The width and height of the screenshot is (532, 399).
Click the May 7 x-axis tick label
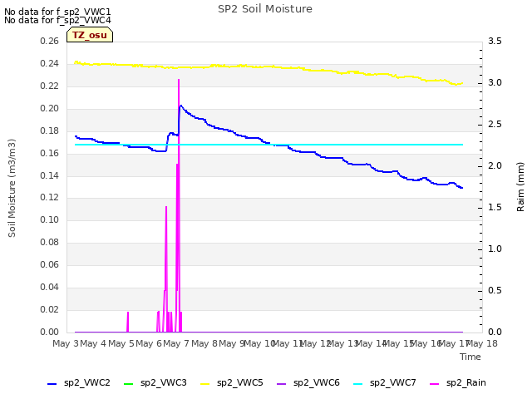pyautogui.click(x=176, y=343)
